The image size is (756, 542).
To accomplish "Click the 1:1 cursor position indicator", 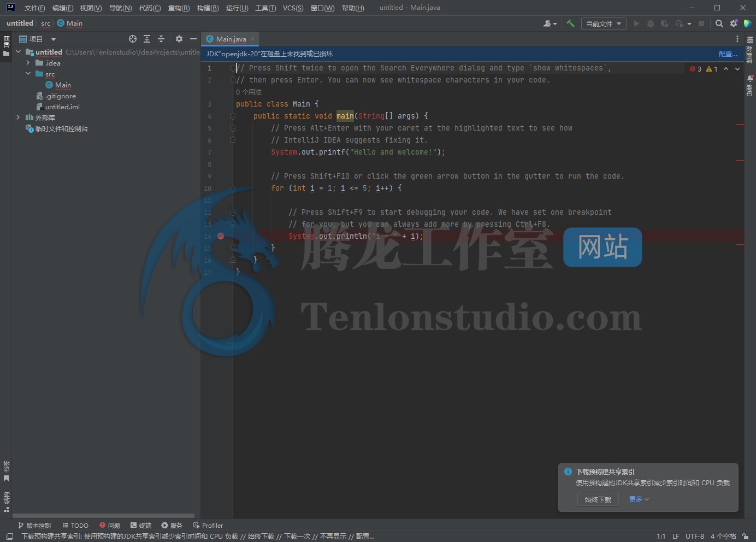I will tap(661, 537).
